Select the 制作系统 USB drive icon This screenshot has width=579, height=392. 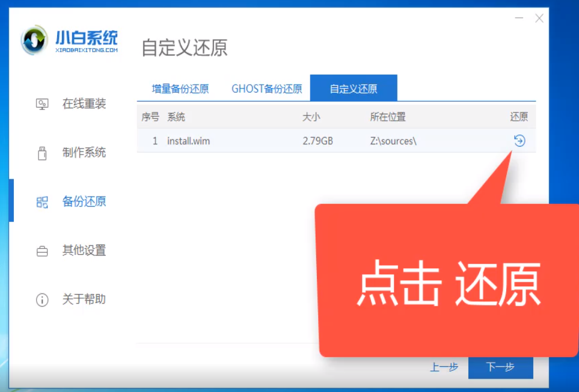coord(42,153)
